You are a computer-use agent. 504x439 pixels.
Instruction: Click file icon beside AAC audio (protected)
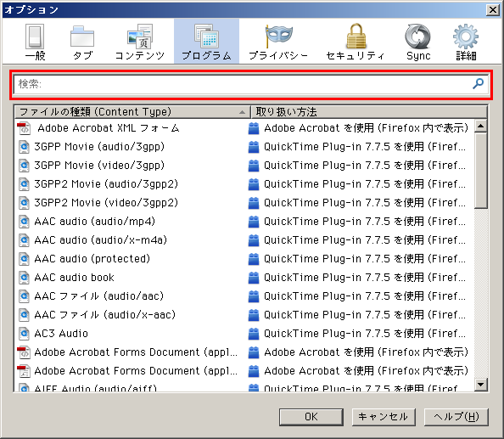pyautogui.click(x=24, y=259)
